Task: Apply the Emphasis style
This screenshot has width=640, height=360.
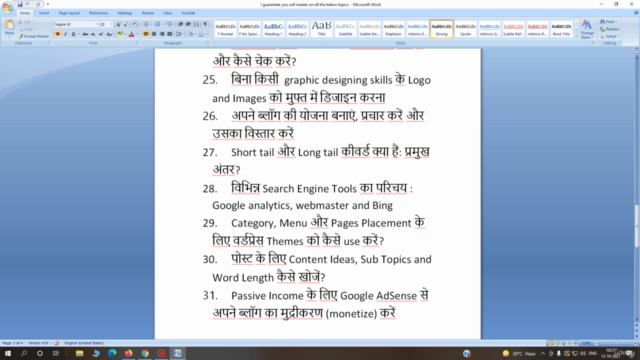Action: pyautogui.click(x=393, y=29)
